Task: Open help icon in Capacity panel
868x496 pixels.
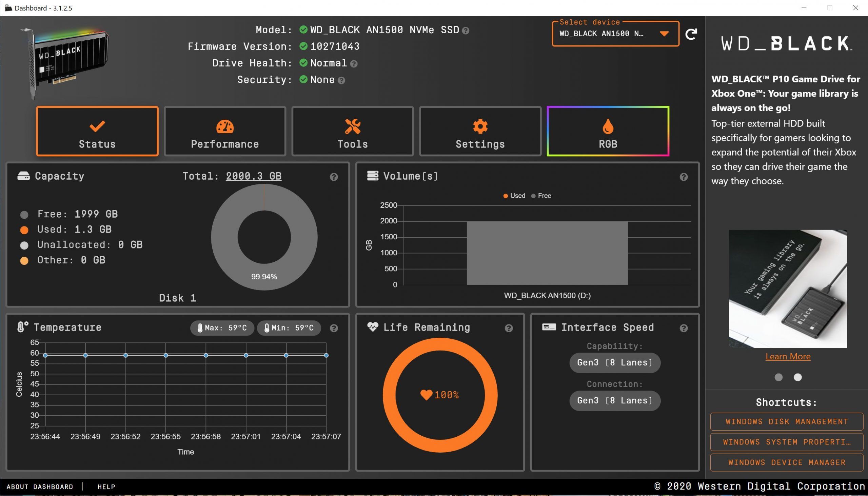Action: [334, 177]
